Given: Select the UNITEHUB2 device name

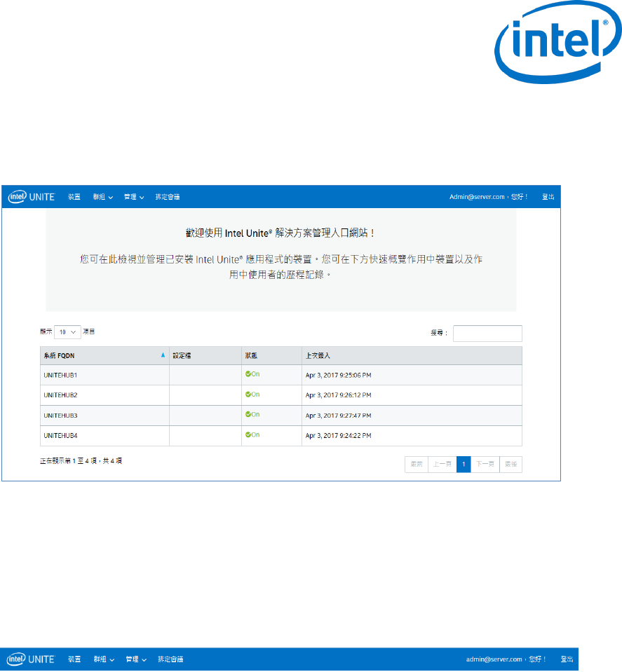Looking at the screenshot, I should tap(60, 395).
